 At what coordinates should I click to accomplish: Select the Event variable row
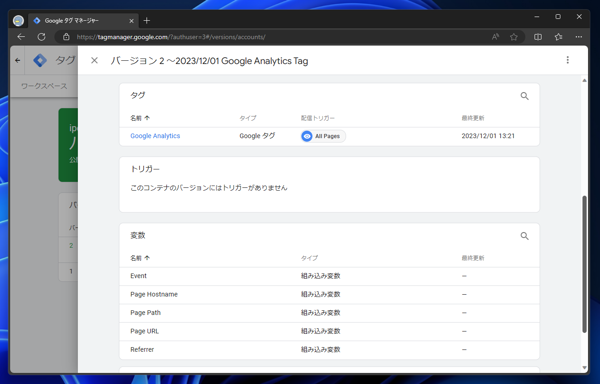[329, 276]
